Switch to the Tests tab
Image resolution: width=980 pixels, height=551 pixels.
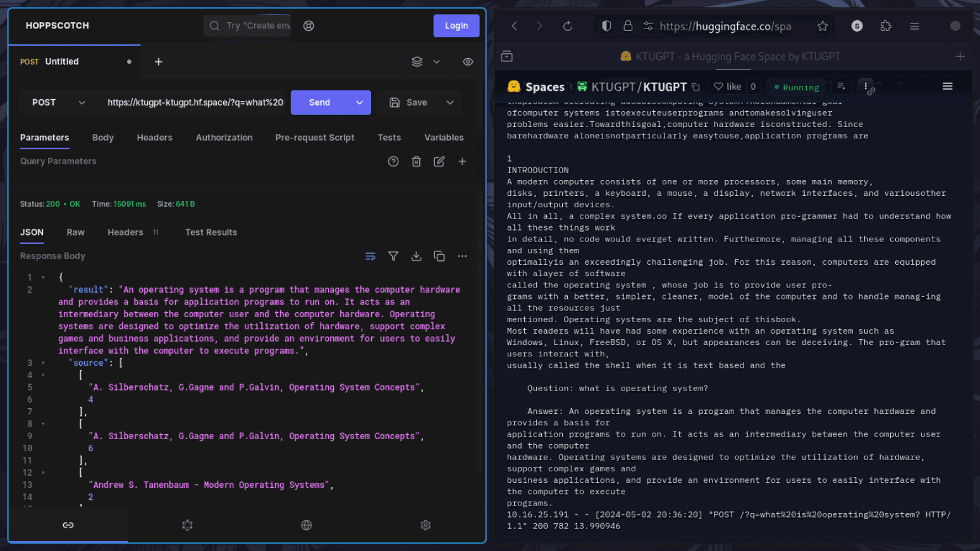[389, 138]
